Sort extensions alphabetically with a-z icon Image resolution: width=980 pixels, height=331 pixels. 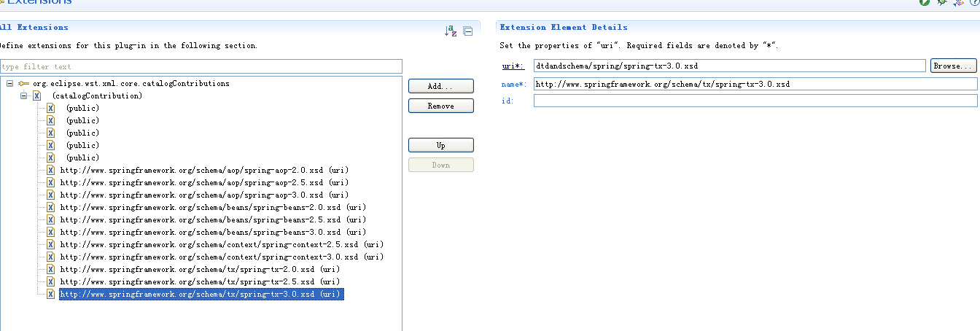point(451,31)
